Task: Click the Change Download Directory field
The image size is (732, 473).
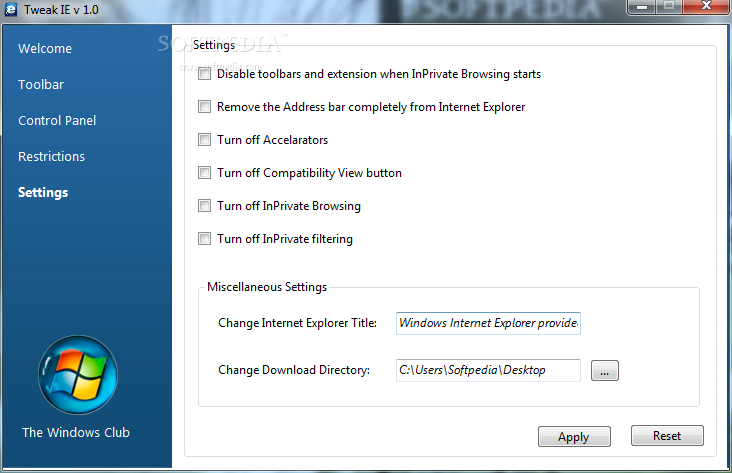Action: (488, 370)
